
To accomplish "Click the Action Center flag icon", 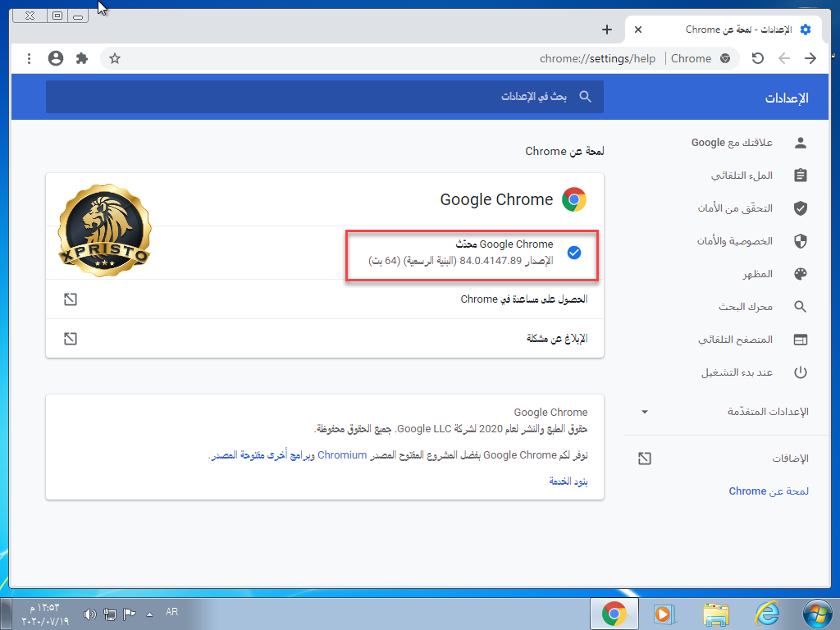I will 129,614.
